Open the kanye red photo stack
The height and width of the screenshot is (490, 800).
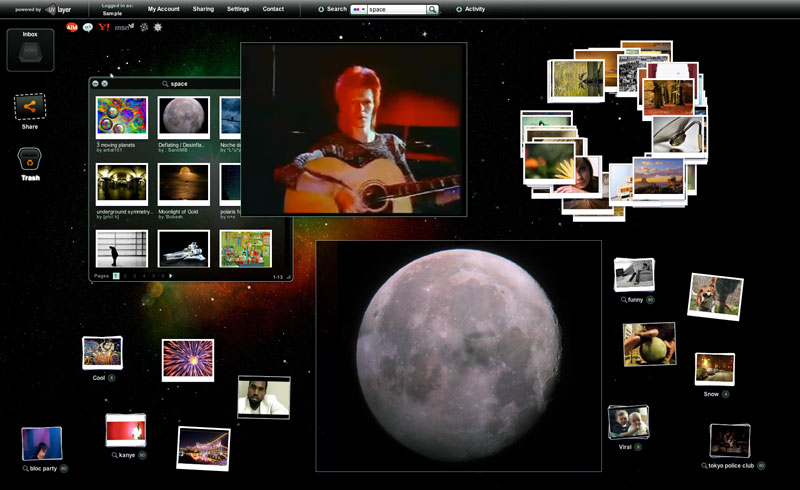click(126, 430)
